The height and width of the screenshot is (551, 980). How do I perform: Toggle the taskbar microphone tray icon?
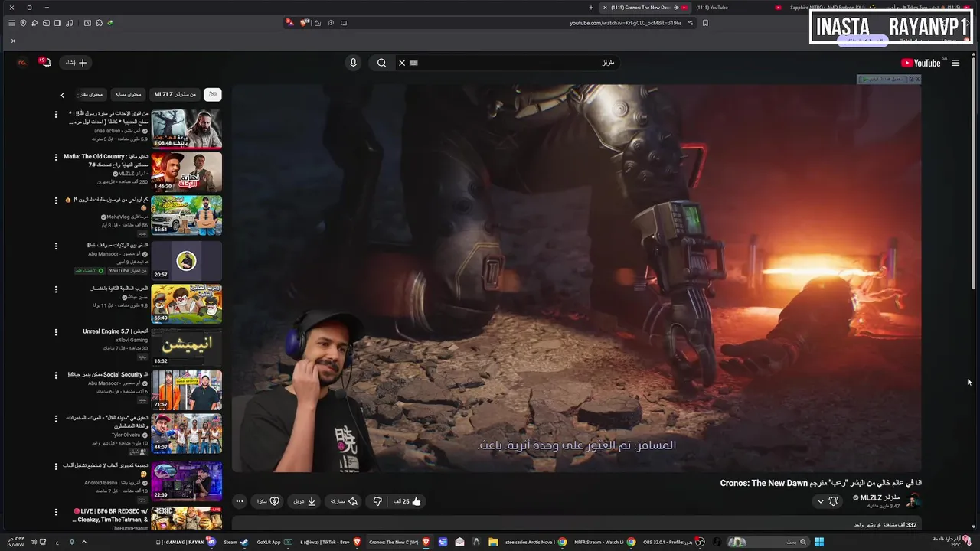(x=71, y=542)
